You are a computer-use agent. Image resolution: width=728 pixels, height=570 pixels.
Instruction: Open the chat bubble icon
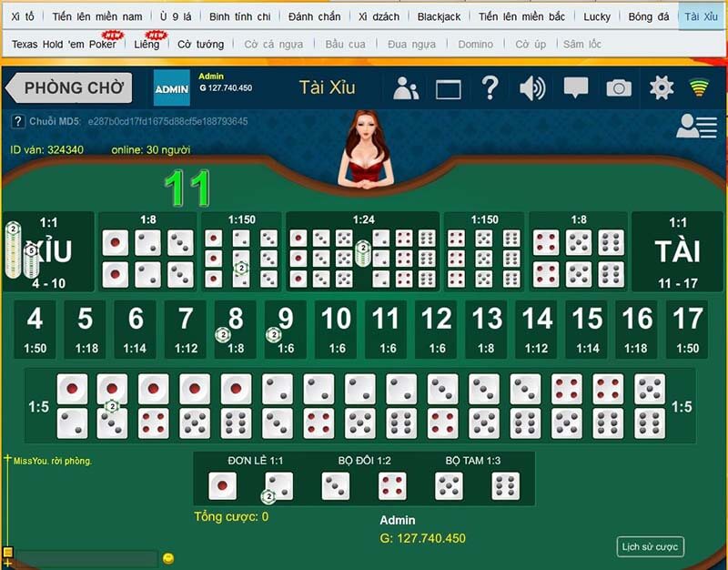[574, 87]
